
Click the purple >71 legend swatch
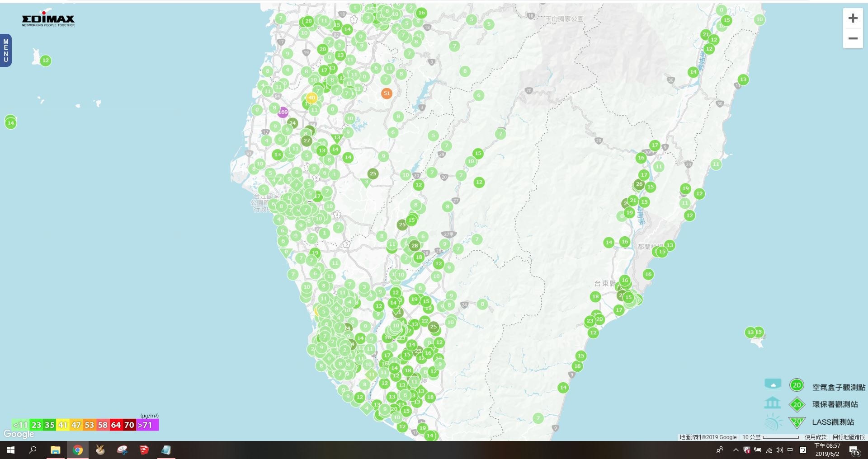(x=147, y=425)
